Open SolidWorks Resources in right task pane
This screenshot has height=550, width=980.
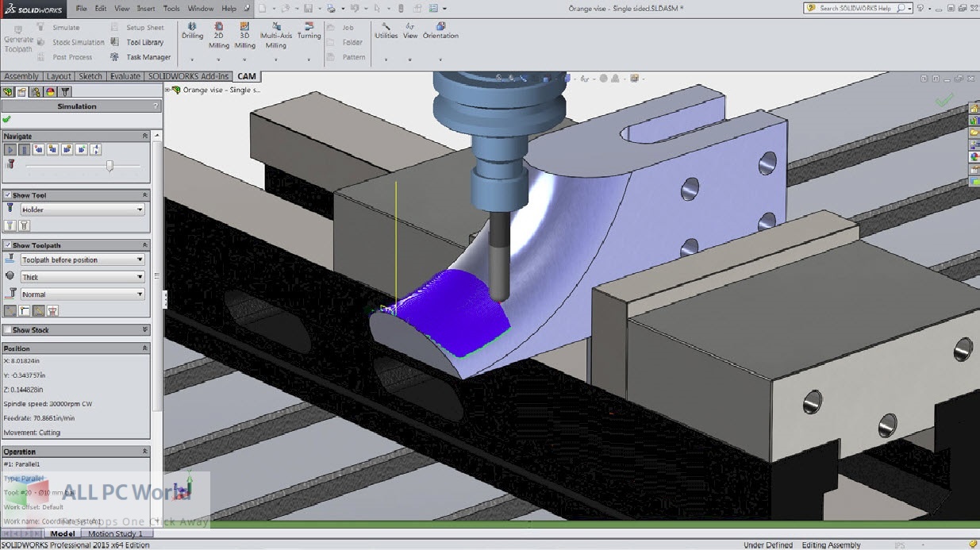(x=974, y=109)
